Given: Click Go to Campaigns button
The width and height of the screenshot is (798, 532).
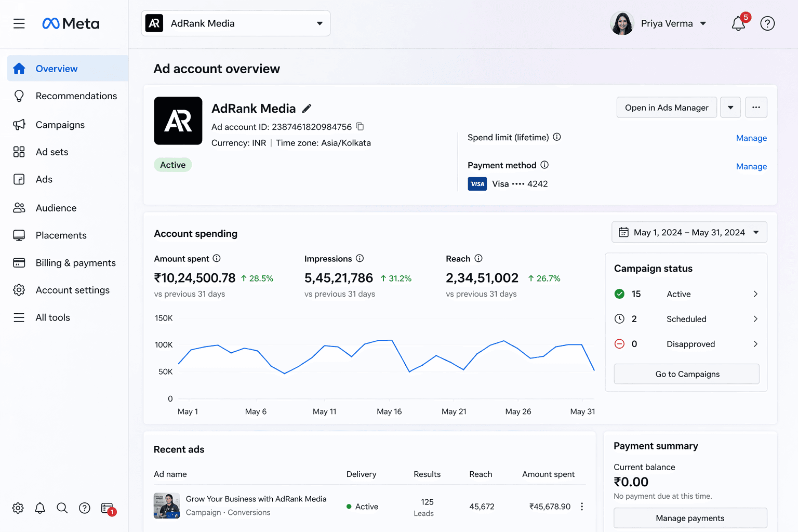Looking at the screenshot, I should (687, 374).
